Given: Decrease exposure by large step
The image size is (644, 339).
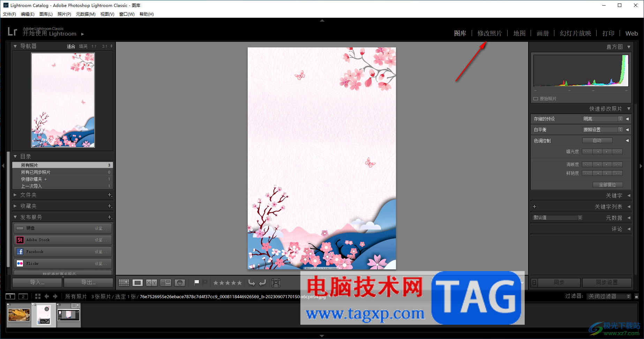Looking at the screenshot, I should 587,152.
